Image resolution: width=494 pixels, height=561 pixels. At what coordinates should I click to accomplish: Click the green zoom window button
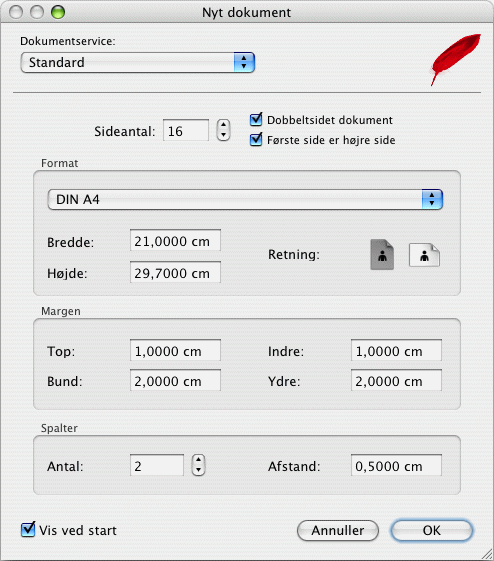[x=58, y=12]
